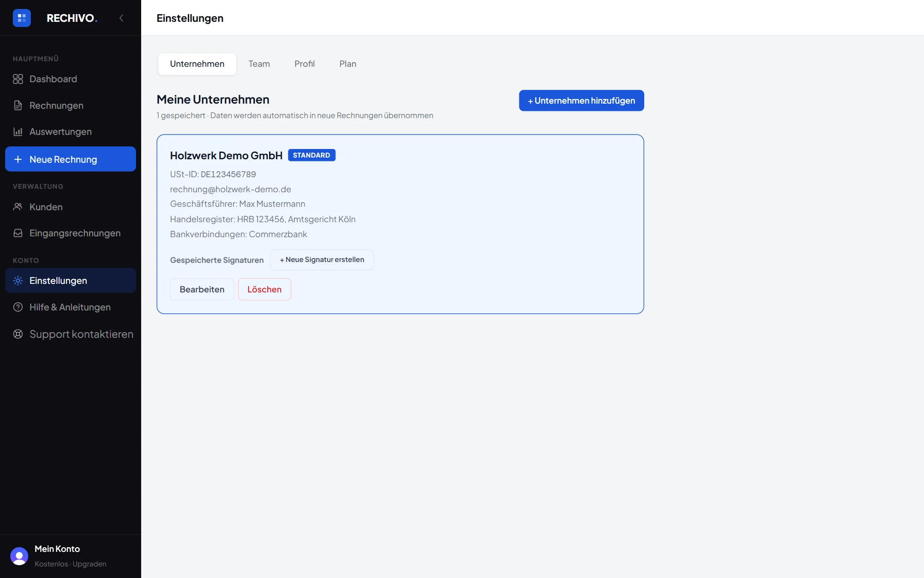Click the STANDARD badge
Screen dimensions: 924x578
[311, 155]
